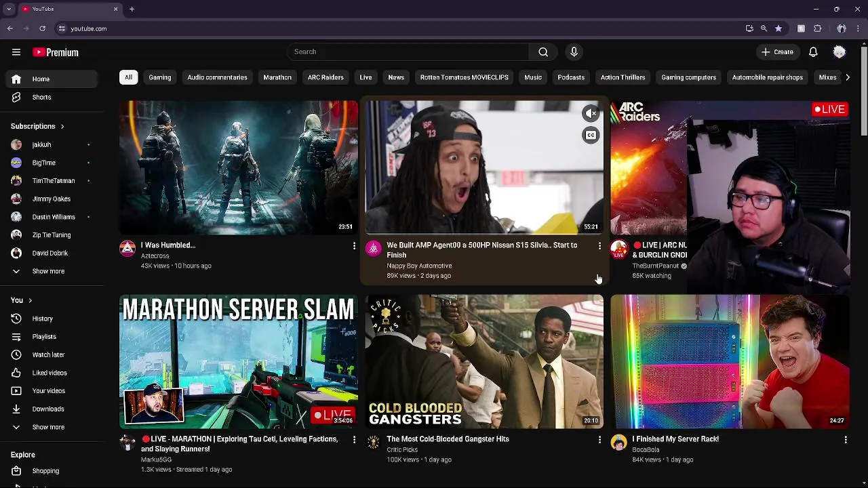Open the notifications bell
Image resolution: width=868 pixels, height=488 pixels.
813,52
